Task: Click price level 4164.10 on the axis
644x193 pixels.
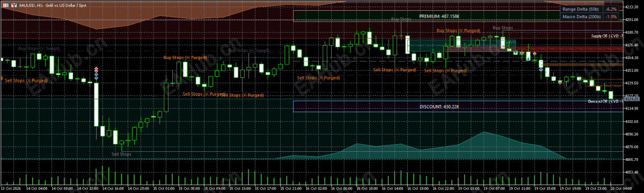Action: 631,58
